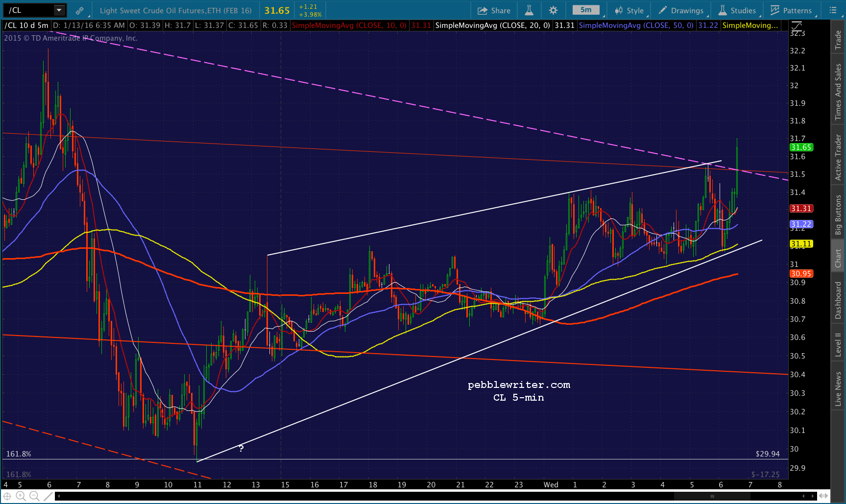Switch to the Times And Sales tab
The height and width of the screenshot is (504, 846).
tap(838, 92)
